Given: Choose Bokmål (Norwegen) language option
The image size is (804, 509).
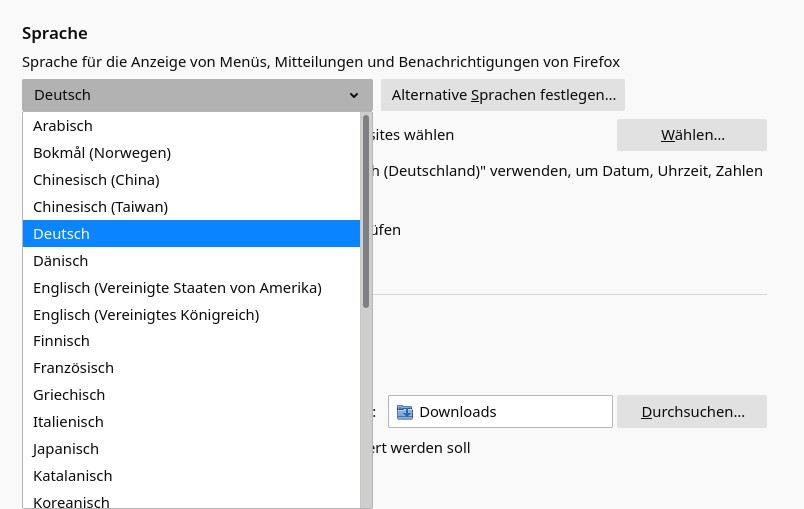Looking at the screenshot, I should (x=102, y=153).
